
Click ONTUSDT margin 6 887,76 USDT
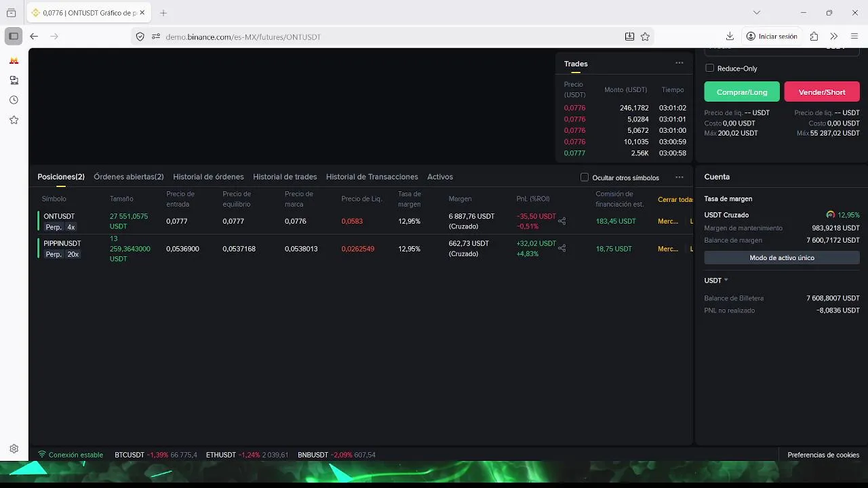click(471, 216)
